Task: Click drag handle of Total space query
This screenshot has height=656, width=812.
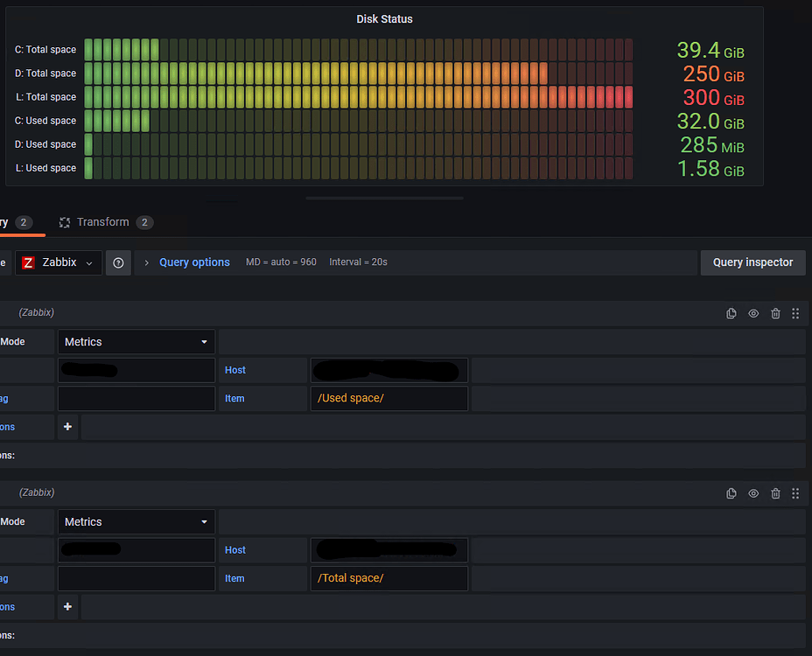Action: (x=795, y=493)
